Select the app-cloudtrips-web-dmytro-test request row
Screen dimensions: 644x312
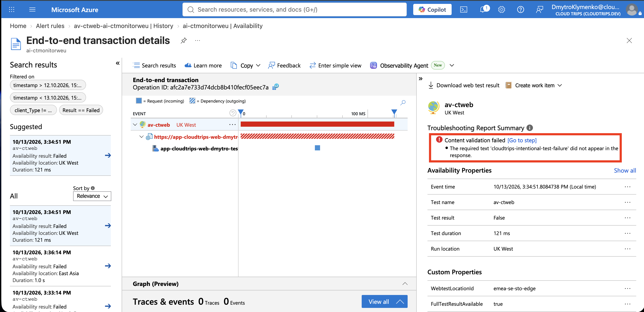[195, 149]
